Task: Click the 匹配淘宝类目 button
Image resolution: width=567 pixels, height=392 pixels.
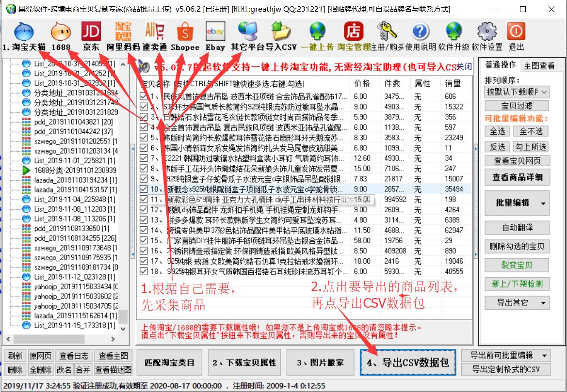Action: point(169,362)
